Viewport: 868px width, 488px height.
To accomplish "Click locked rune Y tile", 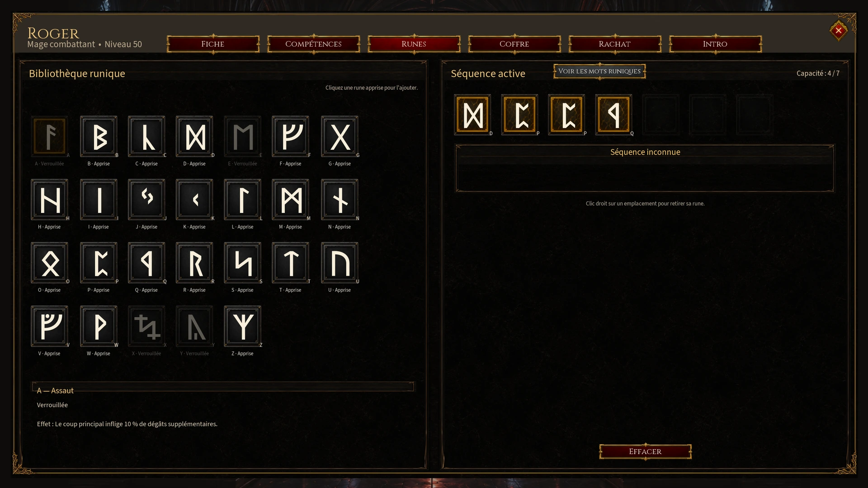I will click(x=194, y=326).
